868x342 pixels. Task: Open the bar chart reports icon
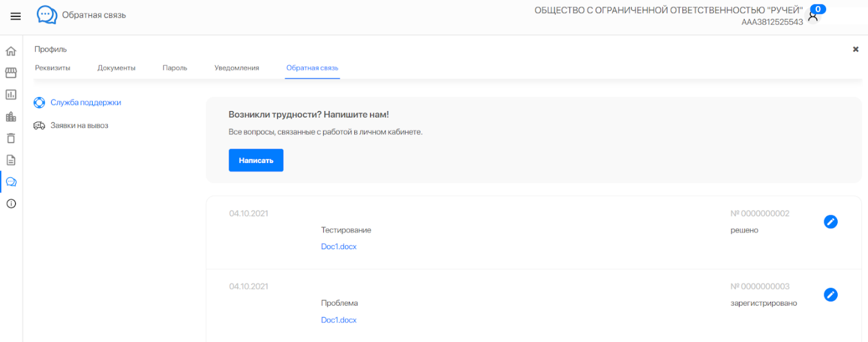(x=11, y=95)
